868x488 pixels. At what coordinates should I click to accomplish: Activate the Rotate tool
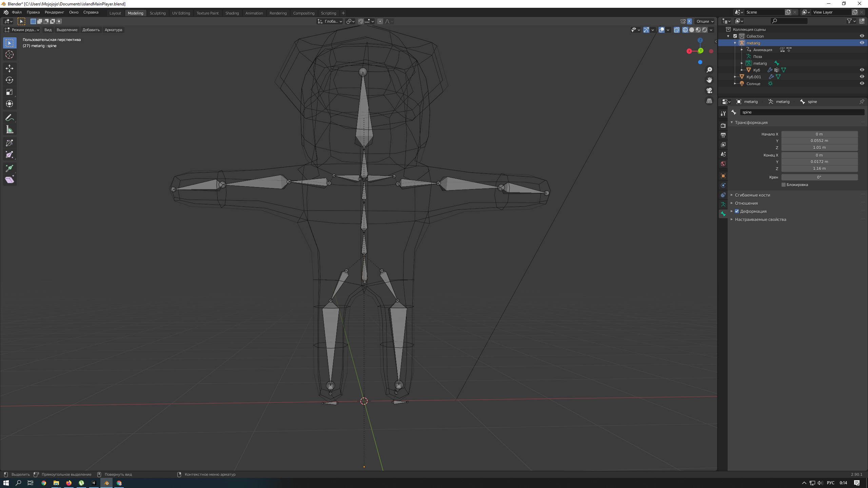coord(9,80)
